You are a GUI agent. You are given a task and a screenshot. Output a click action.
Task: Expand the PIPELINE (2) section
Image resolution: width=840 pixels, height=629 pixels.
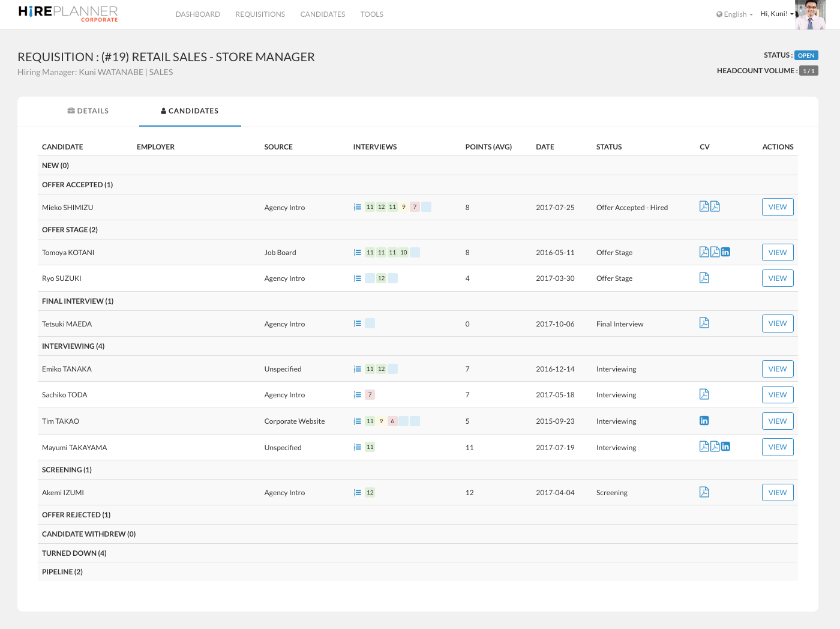tap(62, 572)
